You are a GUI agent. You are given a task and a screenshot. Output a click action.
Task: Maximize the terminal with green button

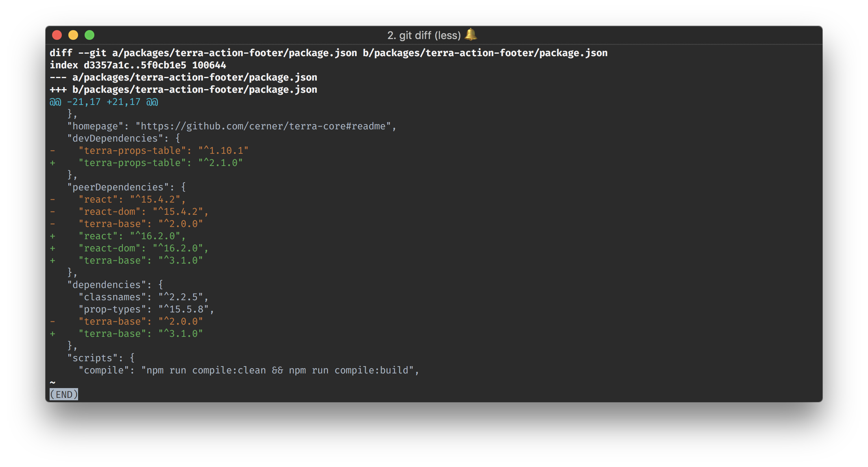click(89, 35)
